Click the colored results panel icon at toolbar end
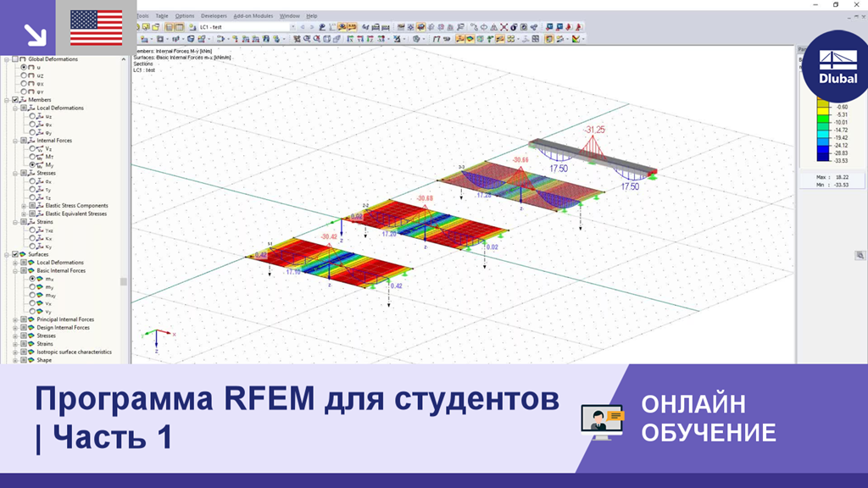 [x=576, y=39]
